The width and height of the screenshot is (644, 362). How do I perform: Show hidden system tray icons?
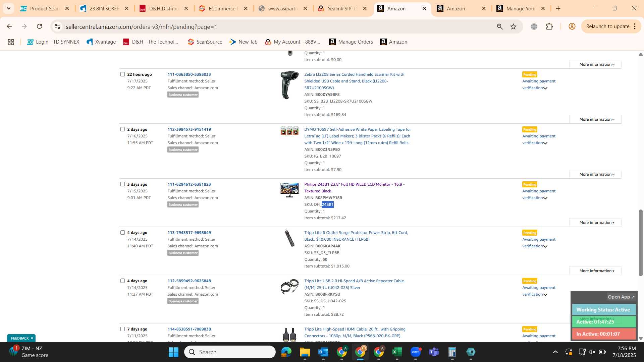click(x=555, y=352)
